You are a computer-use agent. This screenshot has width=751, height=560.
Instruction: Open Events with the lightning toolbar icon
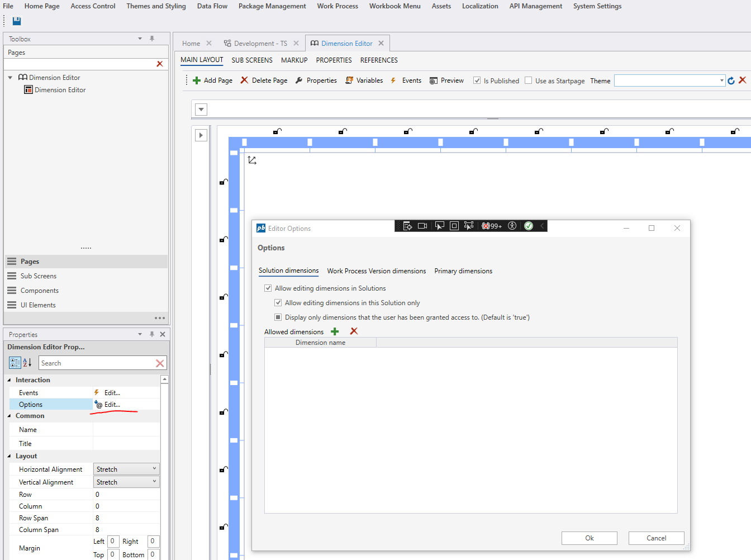click(393, 80)
